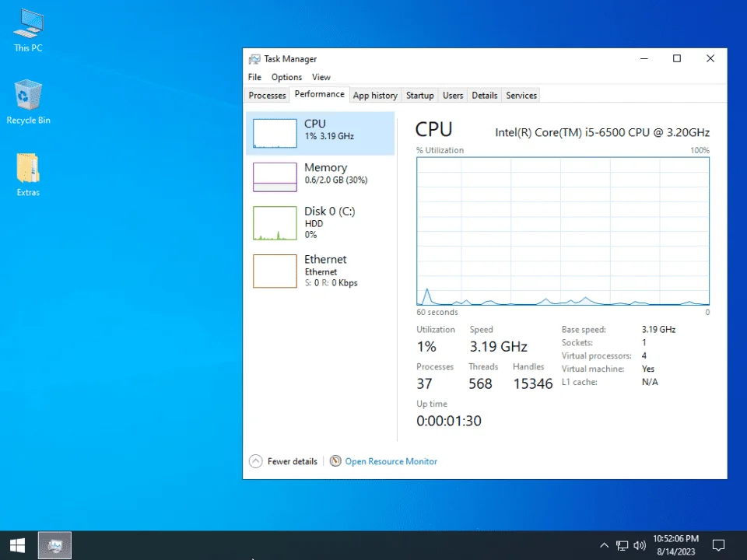Screen dimensions: 747x560
Task: Click the Threads value 568
Action: click(480, 383)
